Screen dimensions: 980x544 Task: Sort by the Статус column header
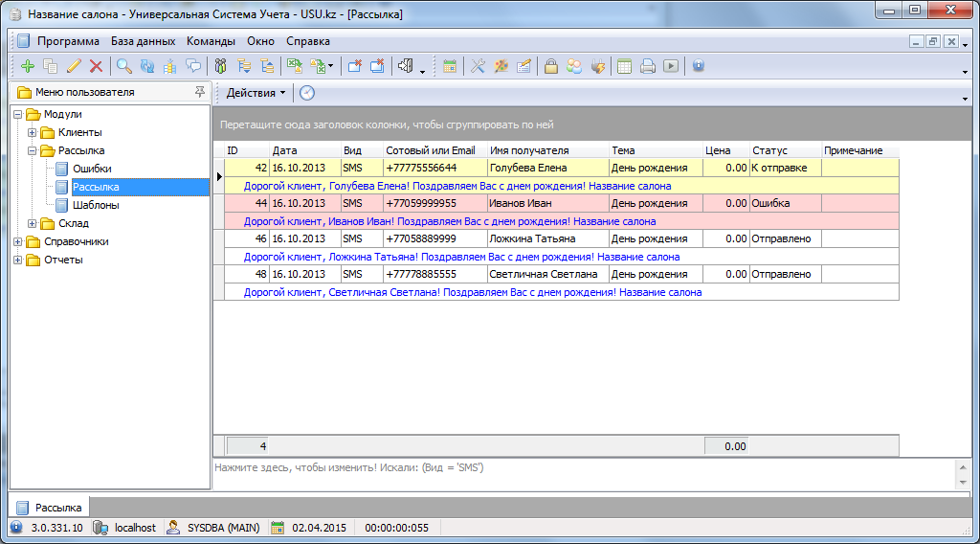pos(784,150)
